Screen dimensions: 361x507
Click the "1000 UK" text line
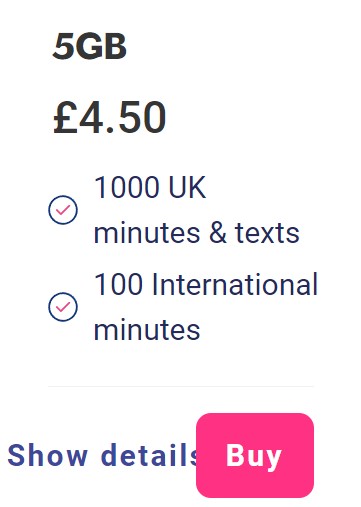pyautogui.click(x=150, y=187)
